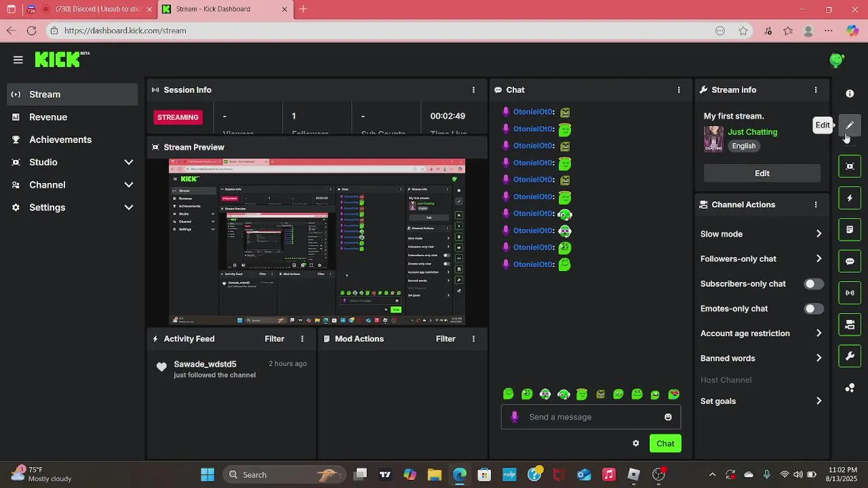868x488 pixels.
Task: Expand Channel sidebar section
Action: 73,185
